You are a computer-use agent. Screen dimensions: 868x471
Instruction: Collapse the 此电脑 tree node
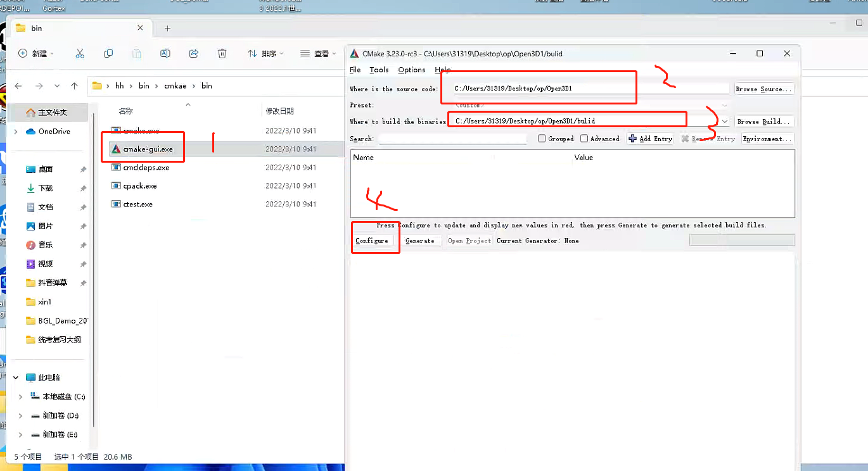[x=16, y=377]
